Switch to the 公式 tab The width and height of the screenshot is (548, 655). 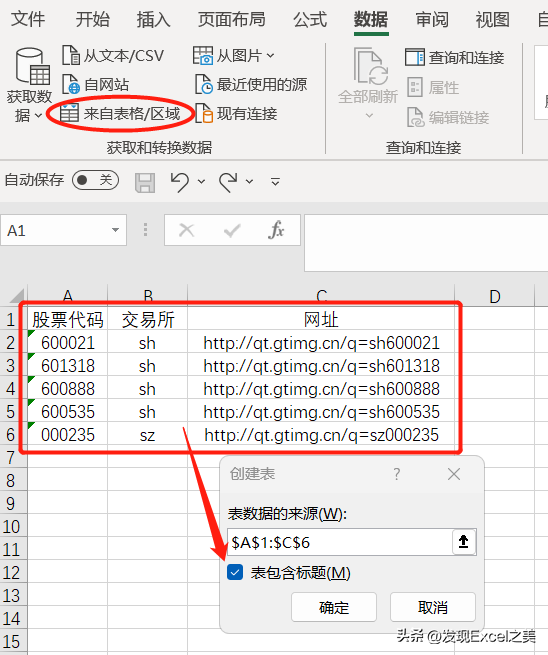click(x=310, y=20)
